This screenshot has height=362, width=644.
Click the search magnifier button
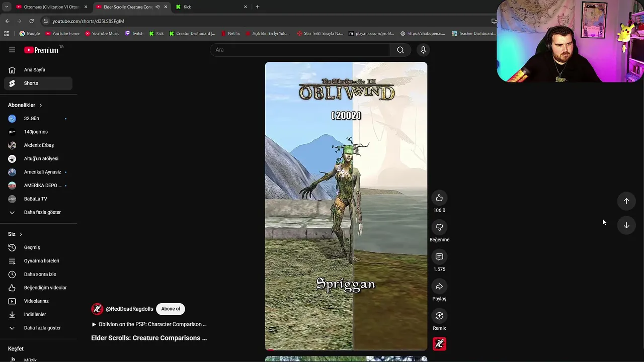[400, 50]
